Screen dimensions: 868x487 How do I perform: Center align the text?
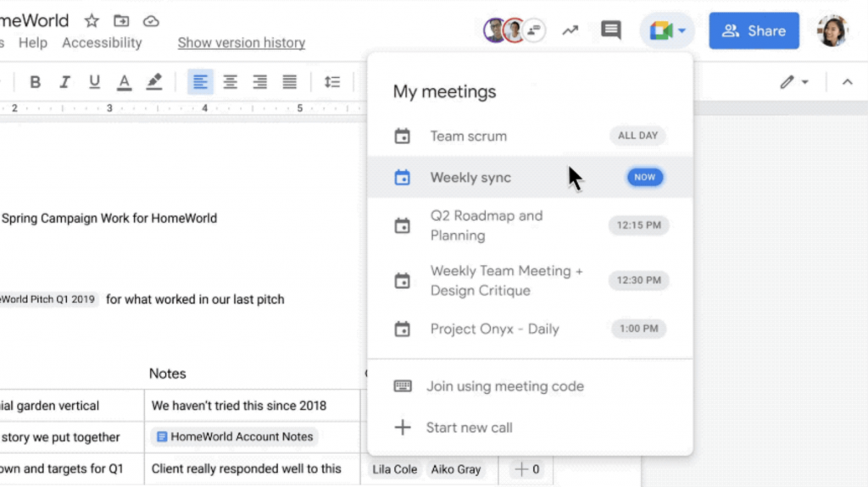point(230,82)
